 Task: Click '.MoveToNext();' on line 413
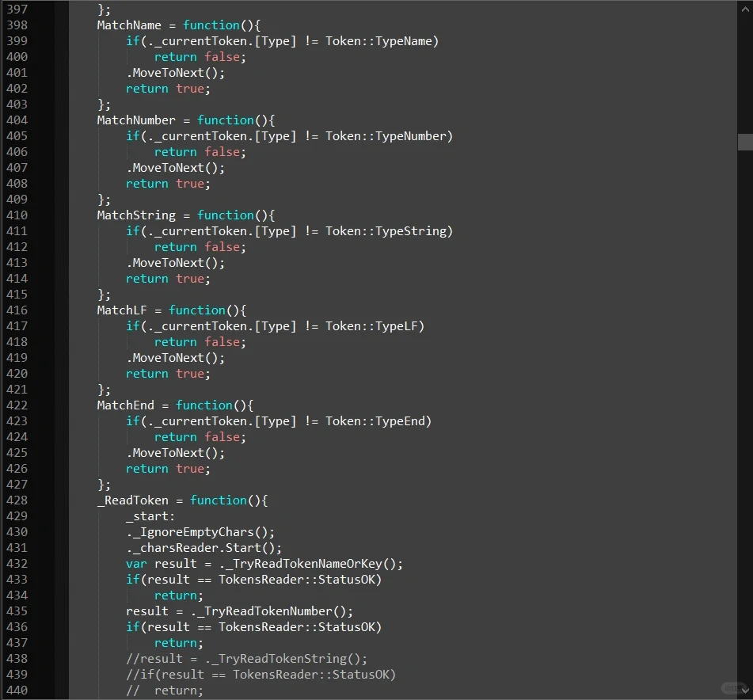coord(175,263)
